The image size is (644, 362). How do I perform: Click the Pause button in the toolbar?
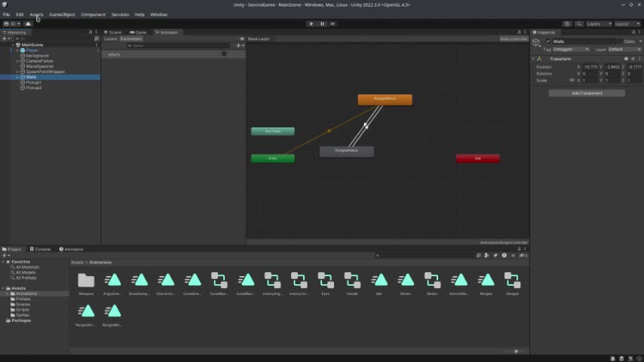[x=322, y=23]
